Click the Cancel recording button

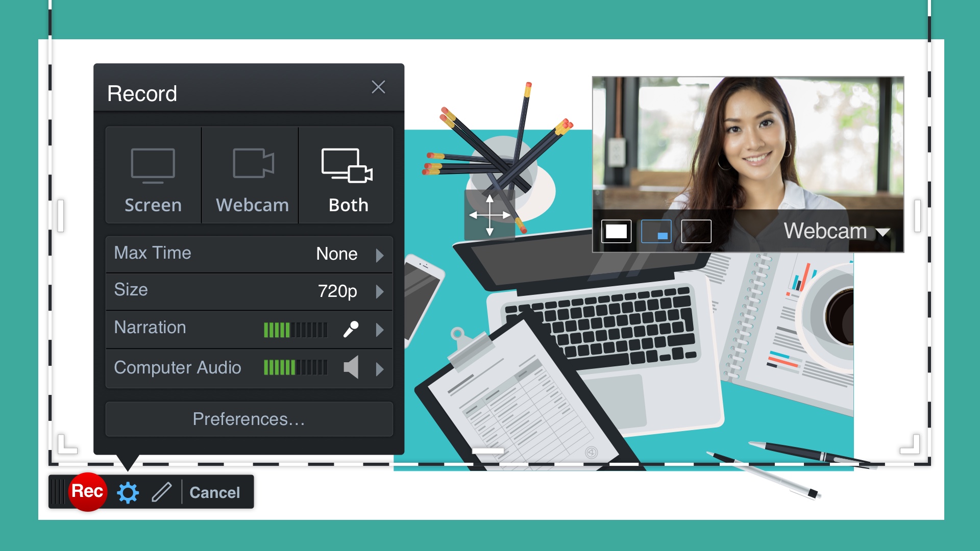tap(215, 492)
